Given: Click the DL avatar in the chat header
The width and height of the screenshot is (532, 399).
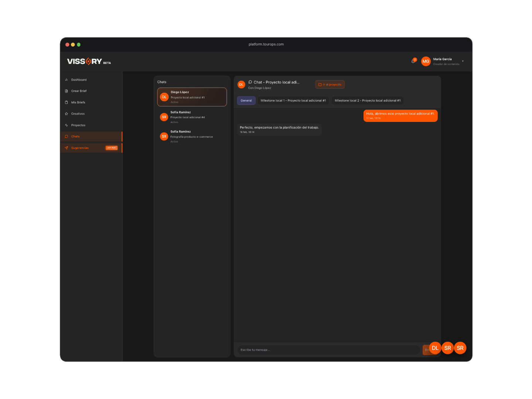Looking at the screenshot, I should (241, 84).
